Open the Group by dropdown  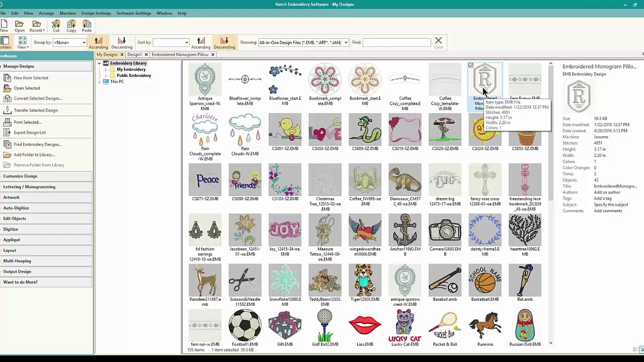84,43
